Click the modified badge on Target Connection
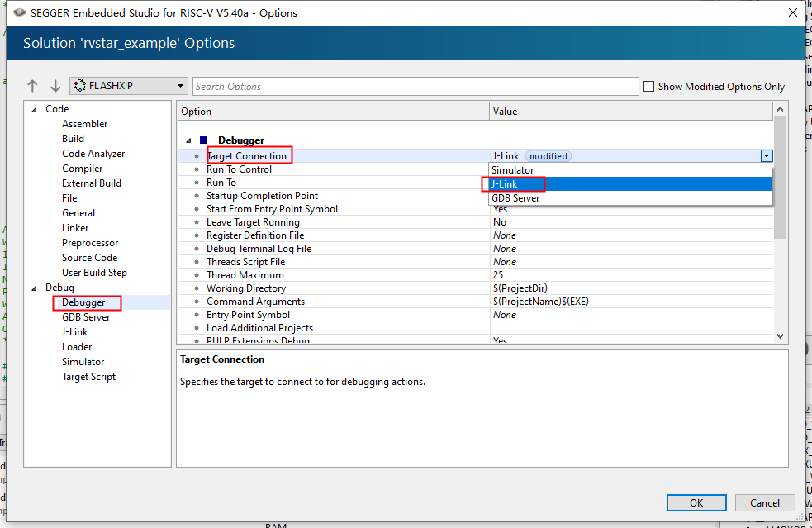This screenshot has height=528, width=812. [x=548, y=156]
